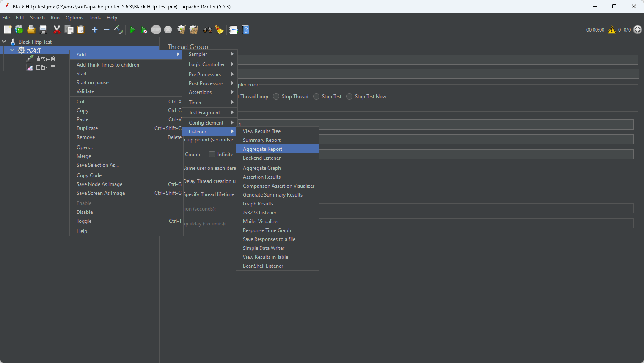Click the Paste clipboard icon
Viewport: 644px width, 363px height.
81,30
